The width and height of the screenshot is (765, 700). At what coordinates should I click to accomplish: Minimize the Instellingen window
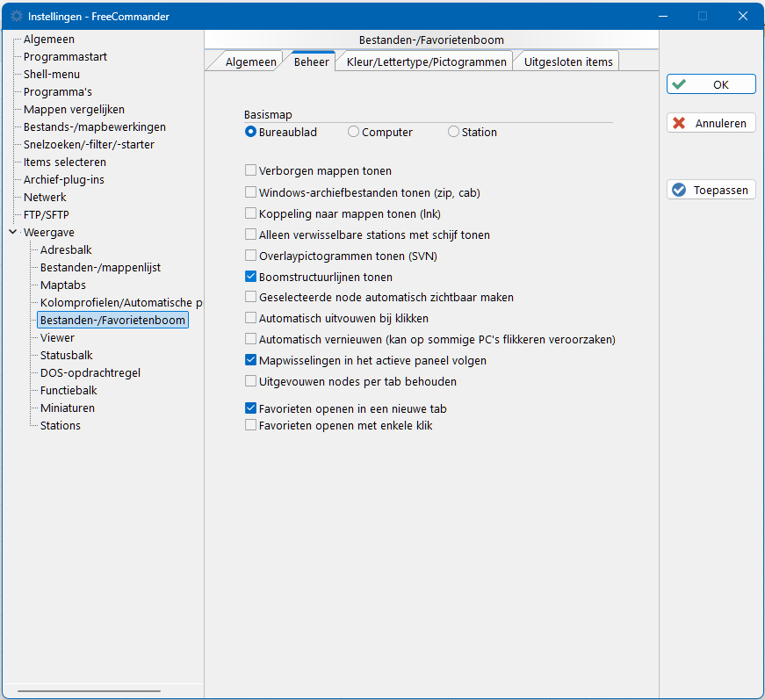point(663,16)
